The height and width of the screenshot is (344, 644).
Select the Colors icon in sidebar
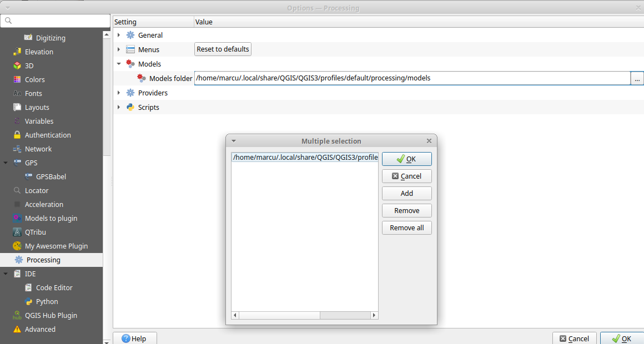pos(17,79)
